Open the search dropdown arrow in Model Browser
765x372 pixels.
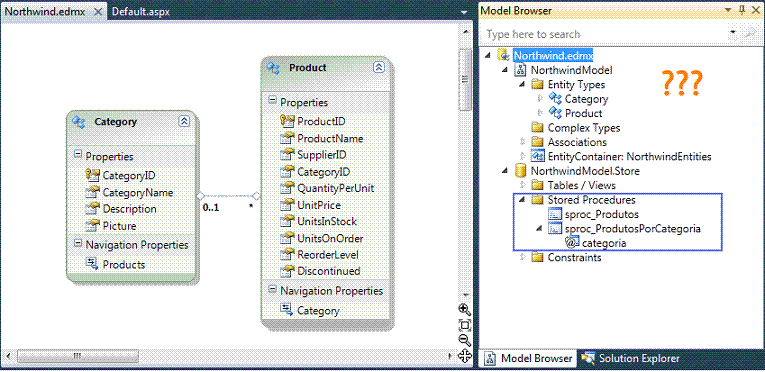coord(733,33)
